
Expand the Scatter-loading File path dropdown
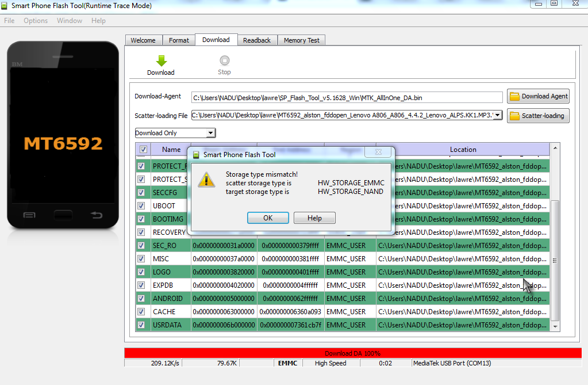click(497, 115)
